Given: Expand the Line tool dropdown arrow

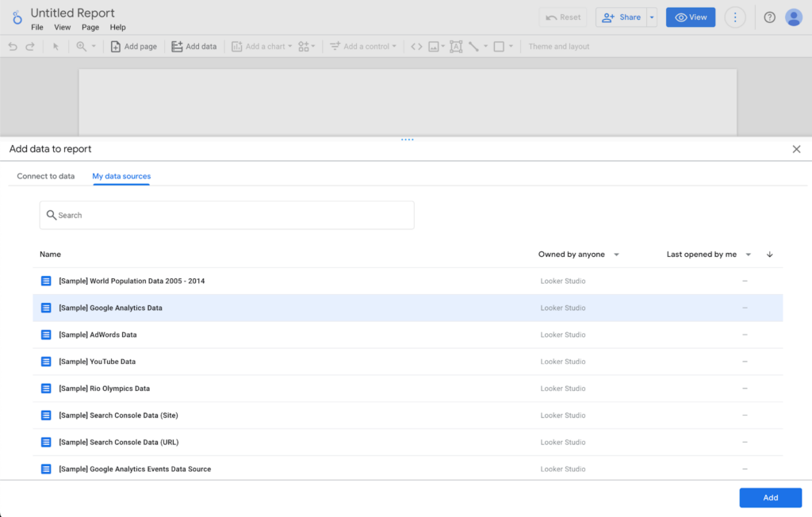Looking at the screenshot, I should pyautogui.click(x=486, y=47).
